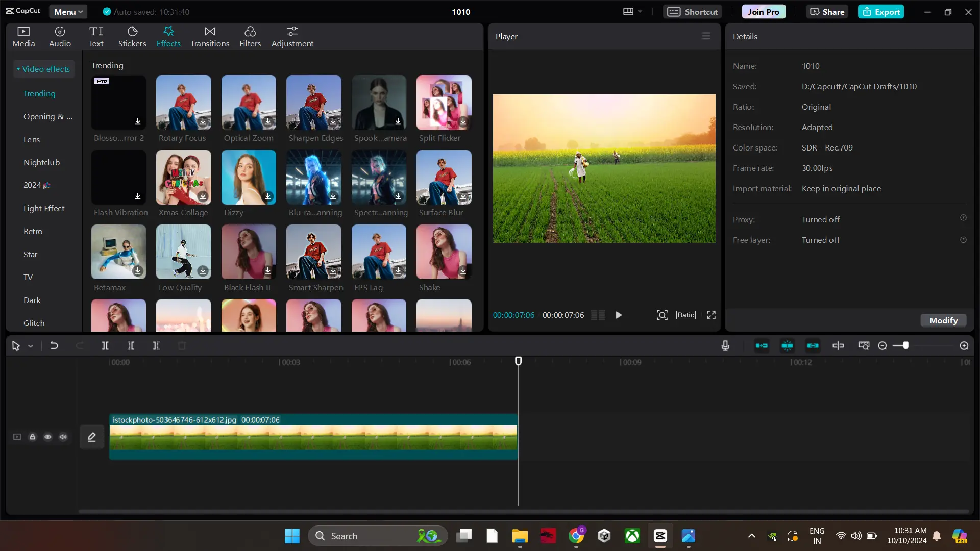Click the Shortcut button
The width and height of the screenshot is (980, 551).
tap(693, 12)
